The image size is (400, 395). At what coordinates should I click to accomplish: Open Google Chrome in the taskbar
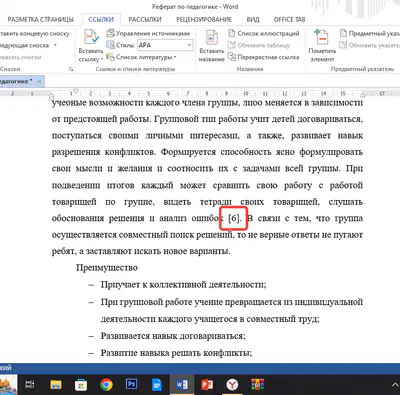tap(106, 384)
